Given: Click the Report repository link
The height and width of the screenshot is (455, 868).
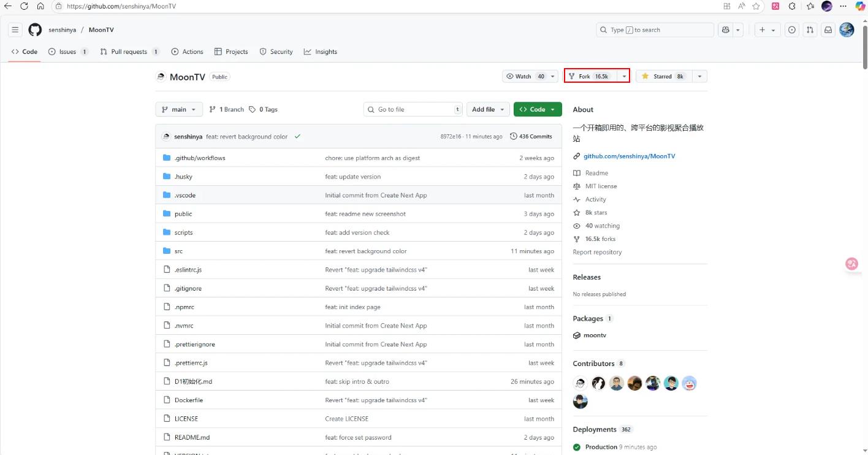Looking at the screenshot, I should point(597,252).
